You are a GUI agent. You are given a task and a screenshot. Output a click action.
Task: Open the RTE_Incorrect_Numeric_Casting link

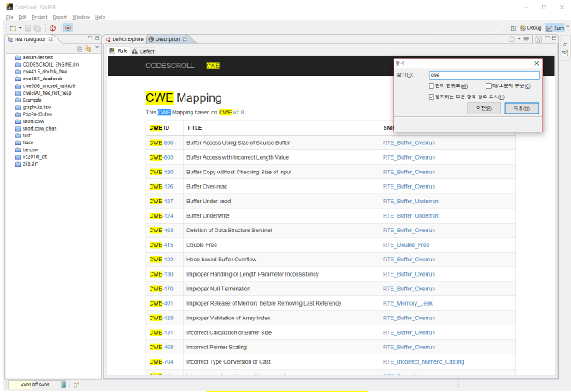pos(423,362)
